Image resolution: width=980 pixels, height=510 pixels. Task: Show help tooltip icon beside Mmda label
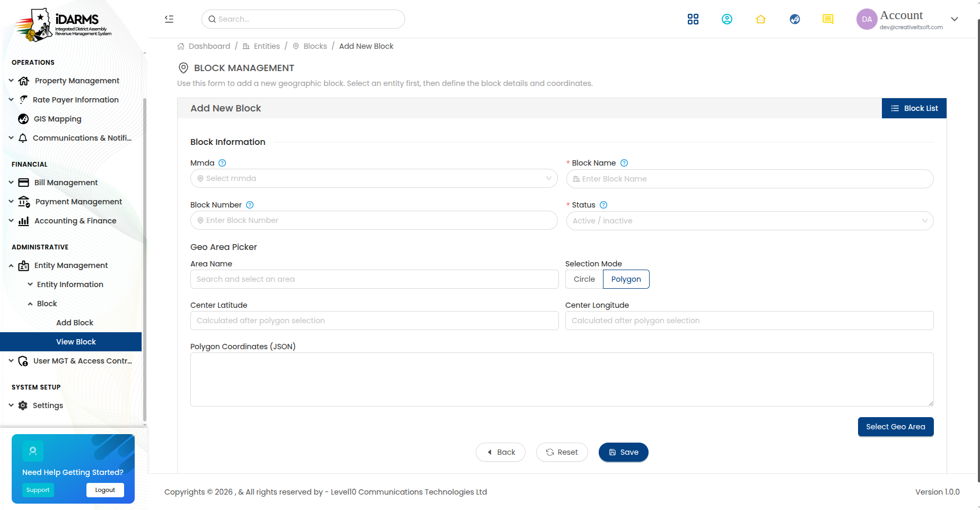coord(222,163)
